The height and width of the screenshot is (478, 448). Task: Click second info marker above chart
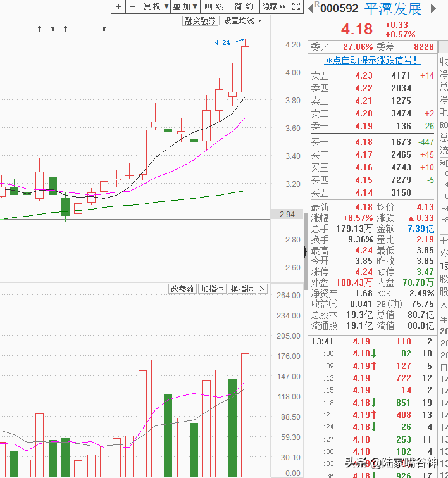coord(53,29)
